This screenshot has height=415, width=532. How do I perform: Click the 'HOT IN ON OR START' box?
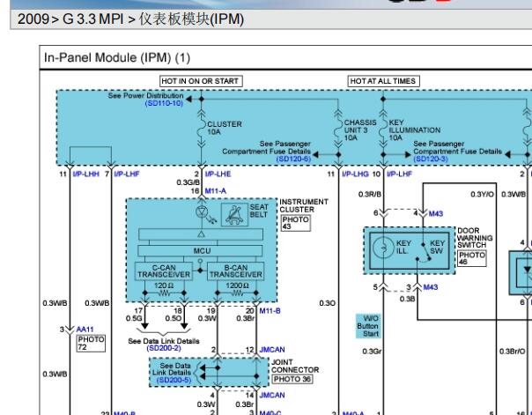(x=201, y=81)
